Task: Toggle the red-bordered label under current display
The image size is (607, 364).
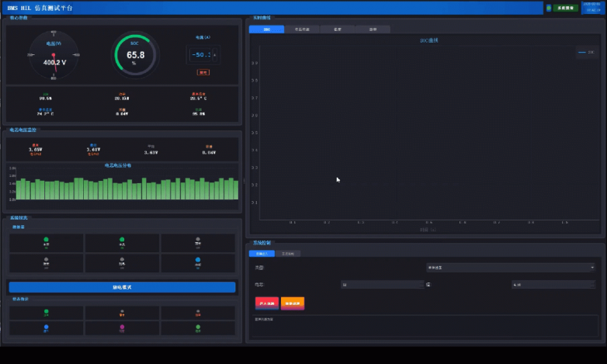Action: 203,72
